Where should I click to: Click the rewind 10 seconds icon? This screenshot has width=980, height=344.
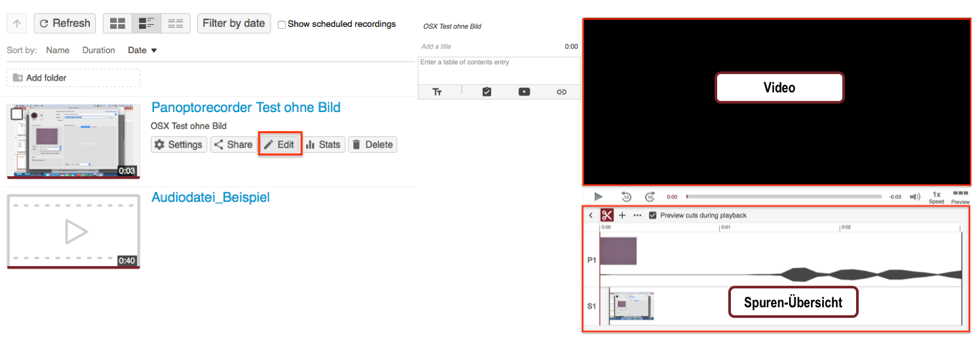(x=626, y=197)
